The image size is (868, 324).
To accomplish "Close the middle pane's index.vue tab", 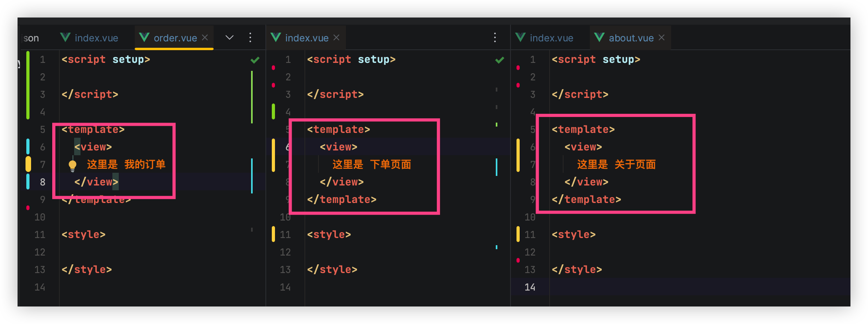I will [x=336, y=37].
